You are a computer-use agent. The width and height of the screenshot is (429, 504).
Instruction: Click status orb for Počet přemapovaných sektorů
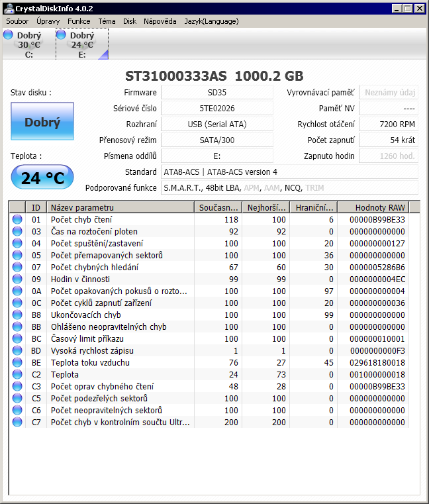coord(17,255)
